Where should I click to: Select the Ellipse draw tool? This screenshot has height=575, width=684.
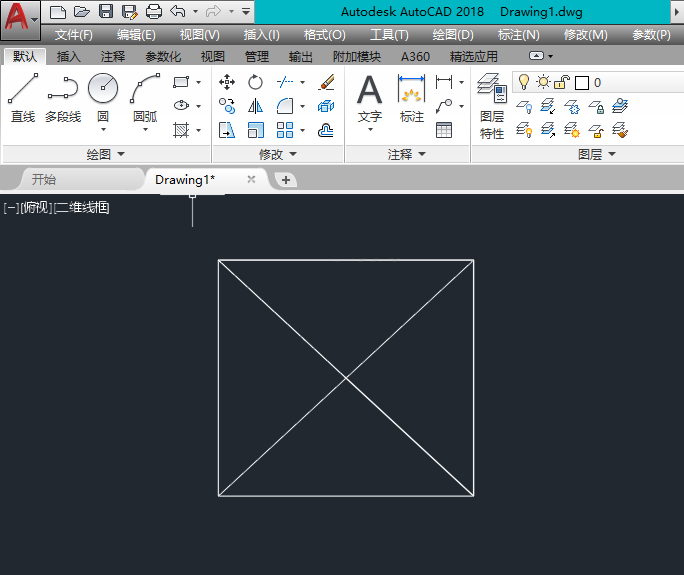click(x=181, y=106)
